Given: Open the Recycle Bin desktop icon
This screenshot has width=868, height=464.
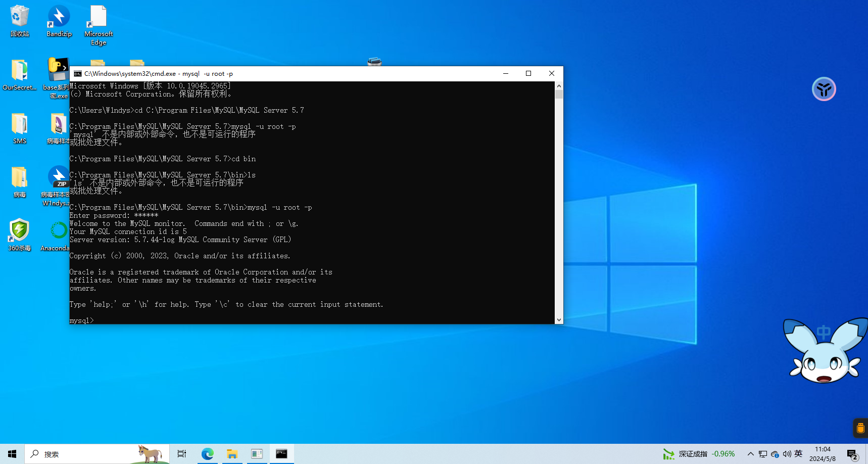Looking at the screenshot, I should tap(19, 21).
